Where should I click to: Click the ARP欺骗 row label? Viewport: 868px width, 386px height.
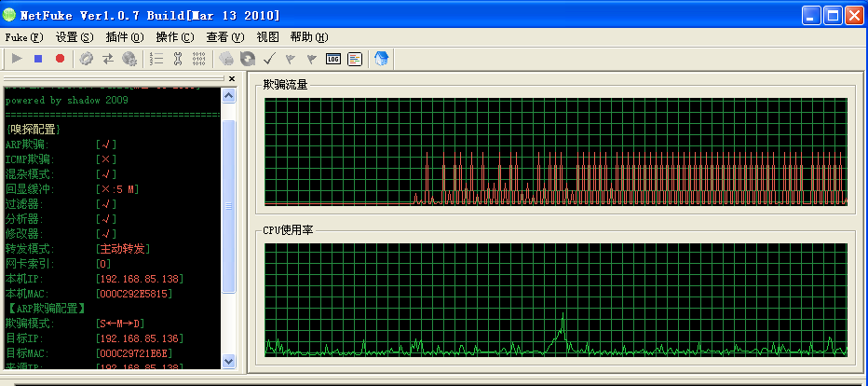click(x=27, y=145)
